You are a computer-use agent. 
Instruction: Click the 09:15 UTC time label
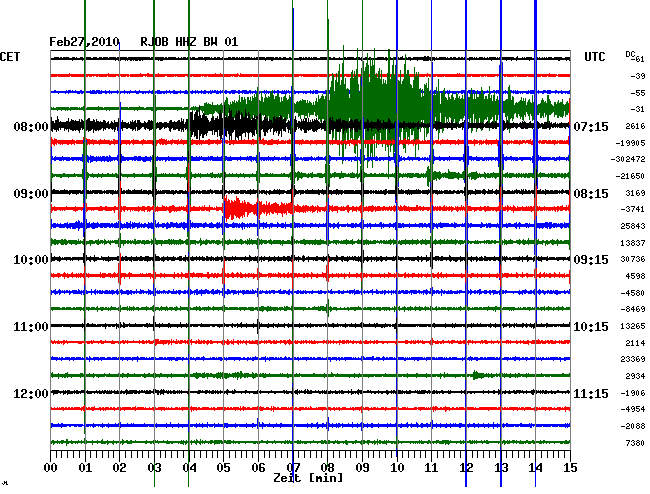(591, 260)
